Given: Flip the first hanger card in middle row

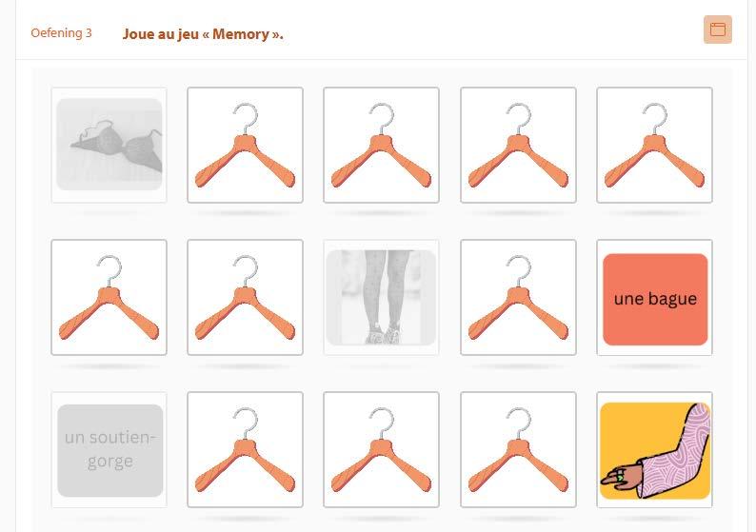Looking at the screenshot, I should [109, 297].
